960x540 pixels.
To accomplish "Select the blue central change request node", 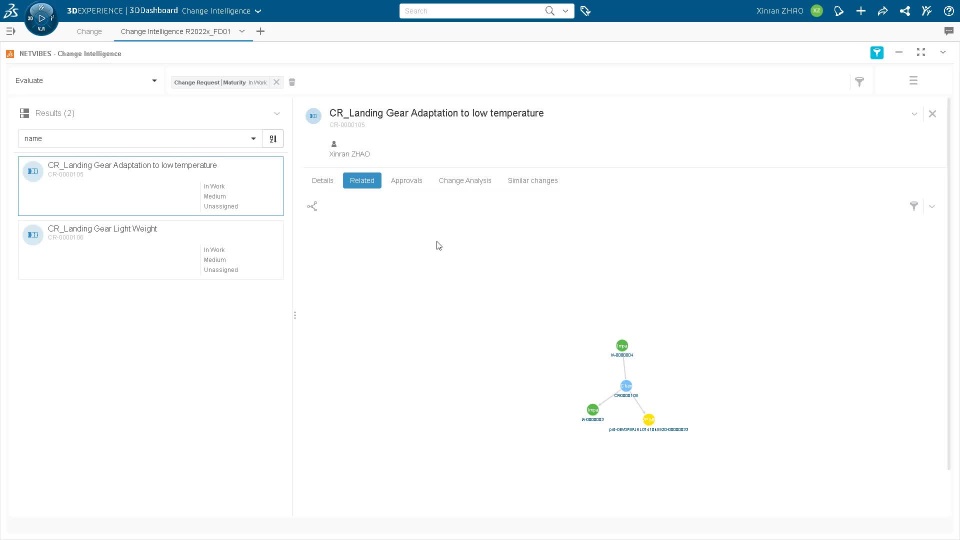I will [626, 386].
